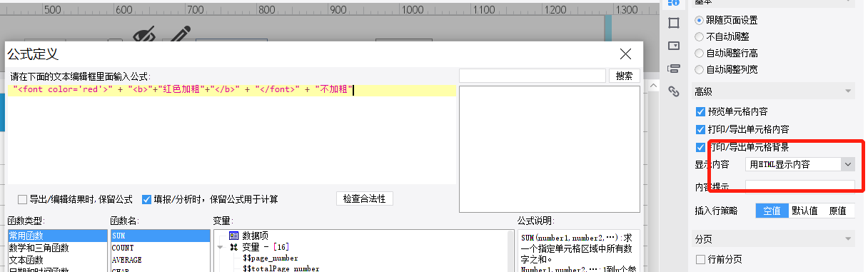
Task: Collapse the 变量 tree node
Action: [x=221, y=247]
